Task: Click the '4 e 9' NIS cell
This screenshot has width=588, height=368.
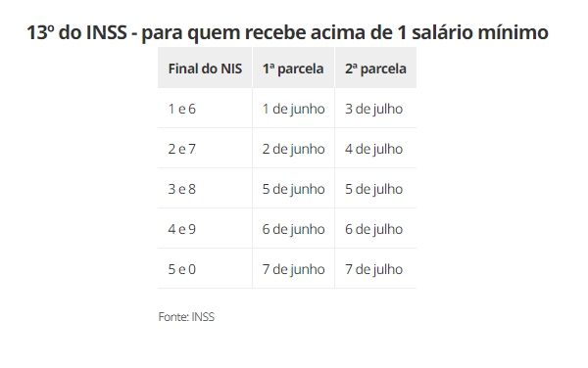Action: tap(205, 229)
